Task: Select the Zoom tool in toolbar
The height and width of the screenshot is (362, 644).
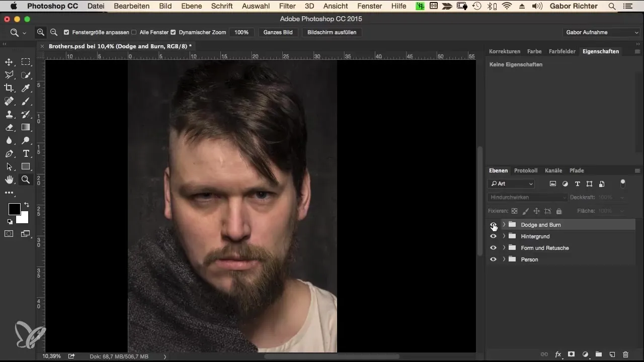Action: tap(26, 179)
